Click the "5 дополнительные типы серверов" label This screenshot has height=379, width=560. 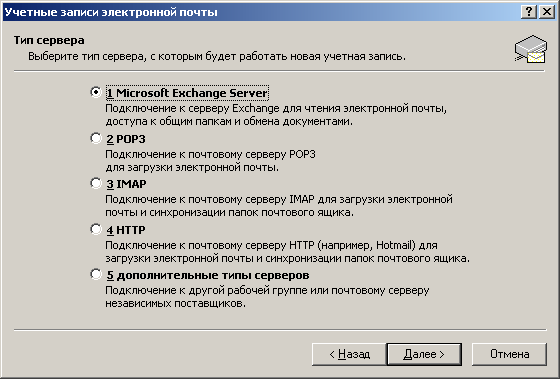point(208,275)
